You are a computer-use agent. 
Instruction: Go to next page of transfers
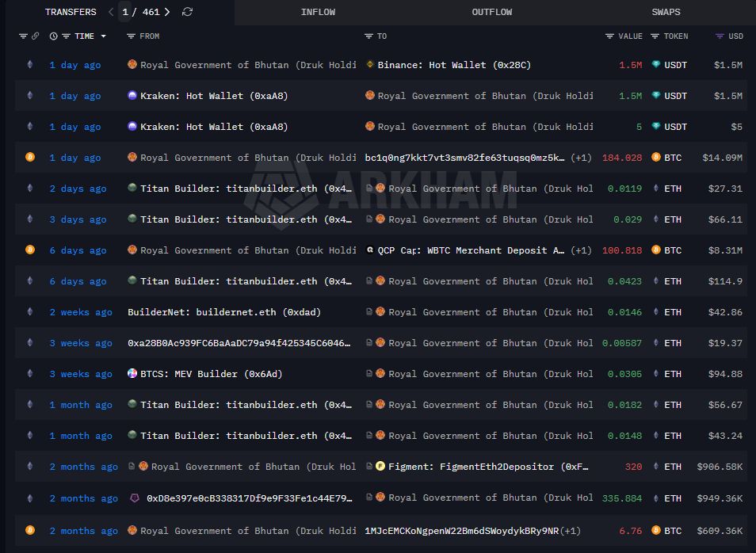[167, 12]
